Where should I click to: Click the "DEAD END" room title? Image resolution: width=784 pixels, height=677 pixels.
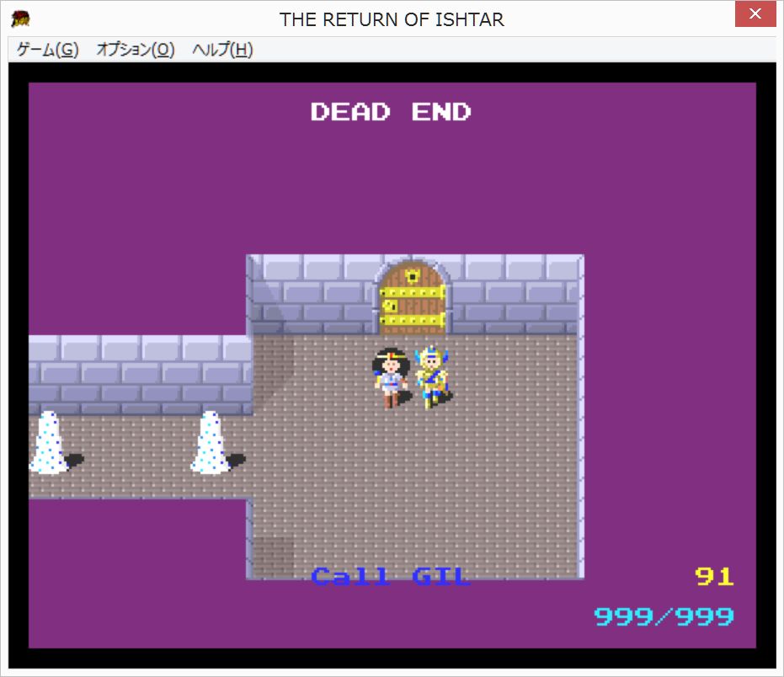coord(391,112)
